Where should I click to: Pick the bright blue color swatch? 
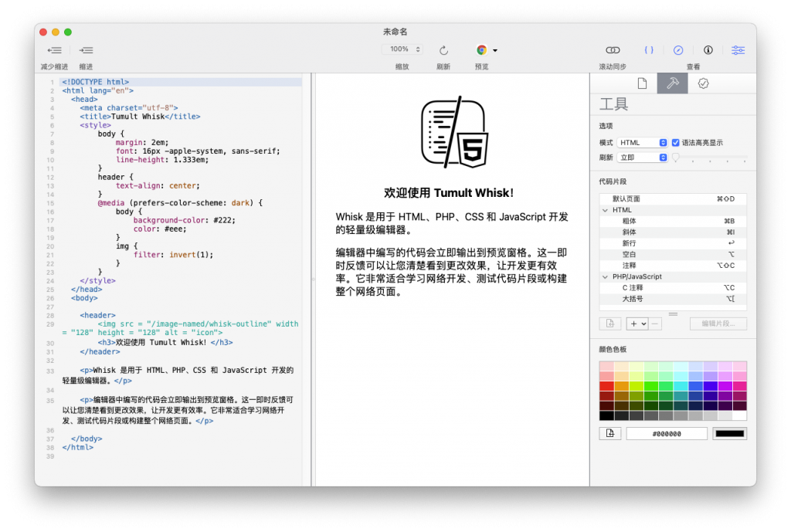(x=695, y=386)
